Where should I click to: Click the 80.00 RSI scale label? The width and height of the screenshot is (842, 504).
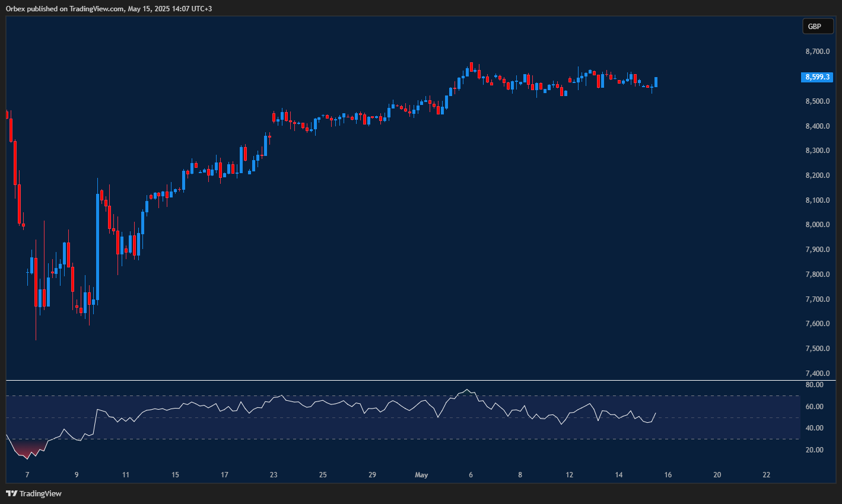click(815, 385)
